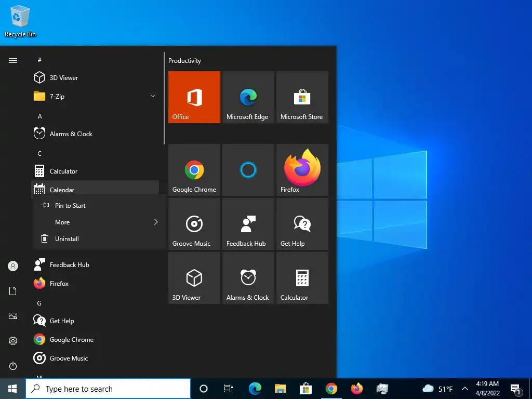The height and width of the screenshot is (399, 532).
Task: Click the A letter group header
Action: pyautogui.click(x=39, y=116)
